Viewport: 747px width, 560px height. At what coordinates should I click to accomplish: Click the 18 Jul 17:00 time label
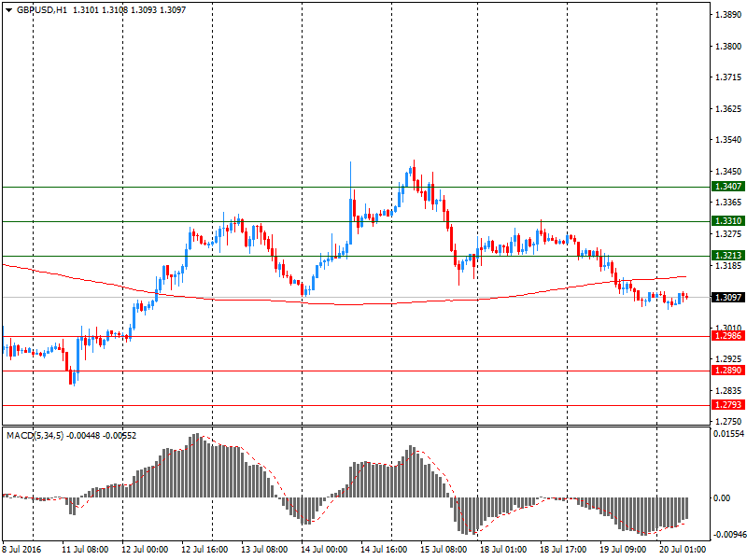(x=563, y=550)
